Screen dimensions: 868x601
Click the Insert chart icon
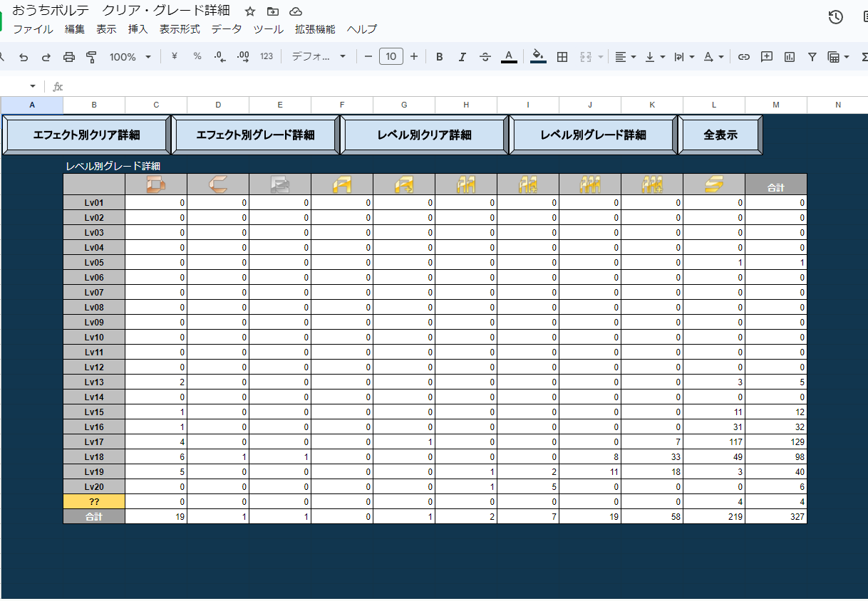click(790, 57)
